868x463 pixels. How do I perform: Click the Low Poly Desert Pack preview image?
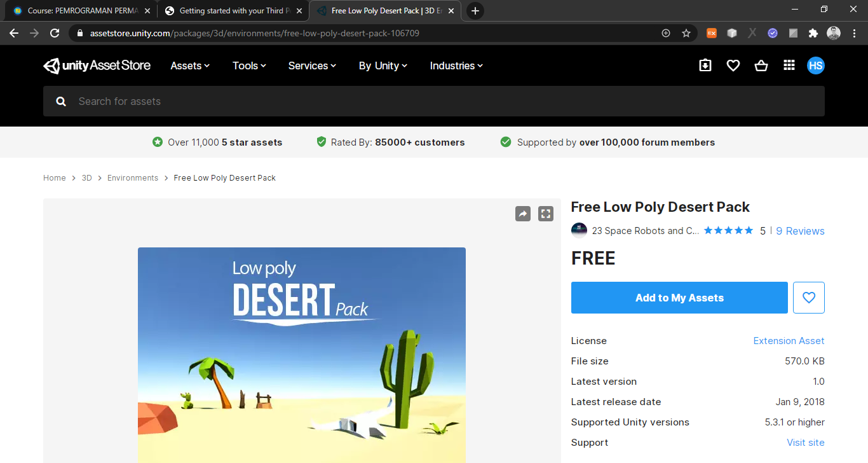coord(302,355)
